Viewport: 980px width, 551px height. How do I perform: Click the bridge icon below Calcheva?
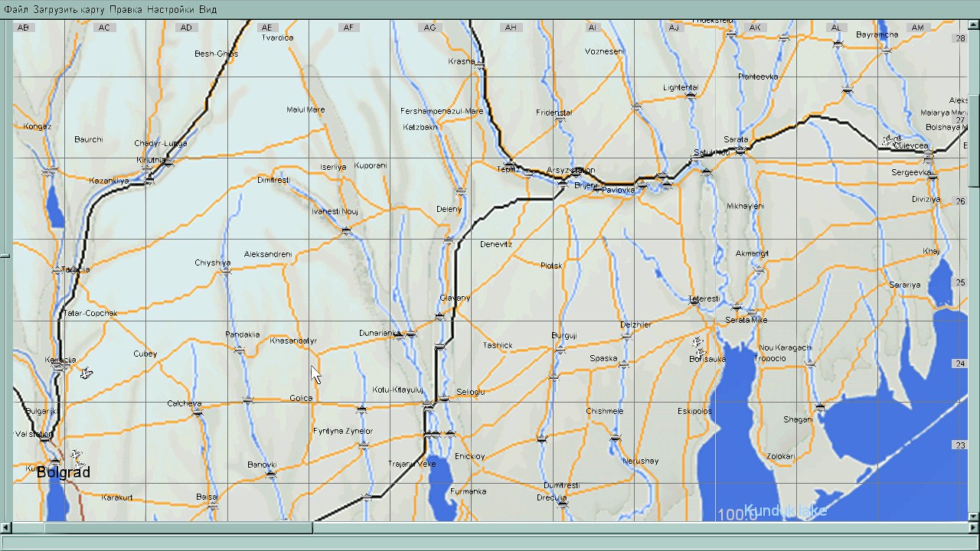(198, 412)
